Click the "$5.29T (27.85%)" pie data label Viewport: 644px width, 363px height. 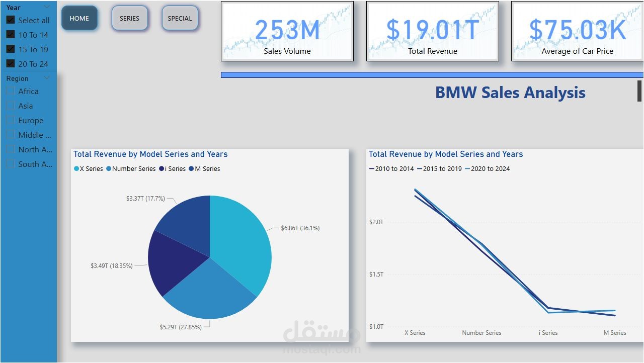(x=181, y=327)
